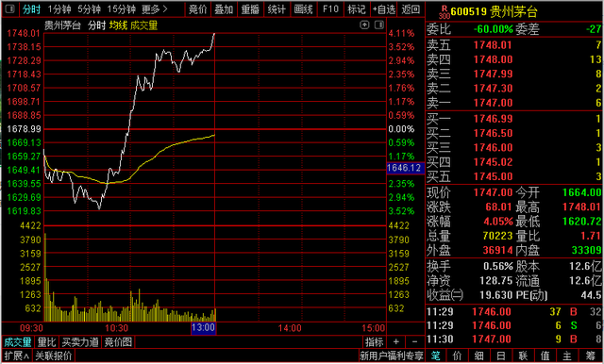Open the 标记 mark tool
The width and height of the screenshot is (604, 364).
pos(357,9)
